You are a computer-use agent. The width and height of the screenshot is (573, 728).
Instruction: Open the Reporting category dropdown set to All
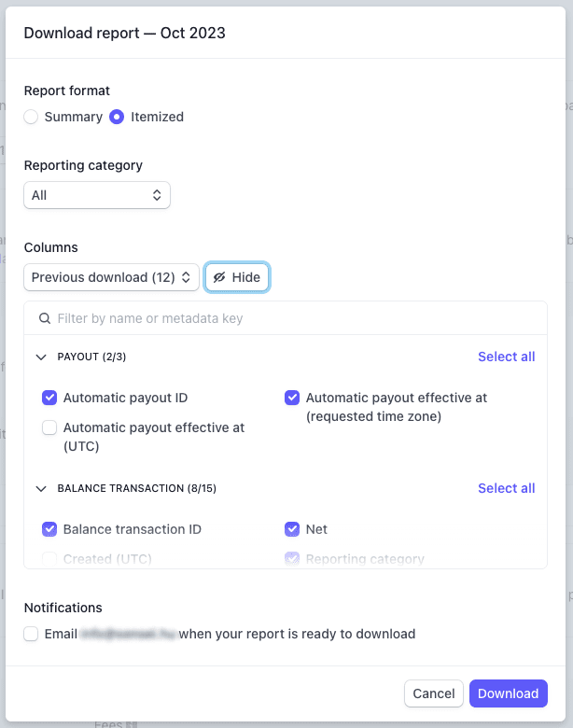point(97,195)
